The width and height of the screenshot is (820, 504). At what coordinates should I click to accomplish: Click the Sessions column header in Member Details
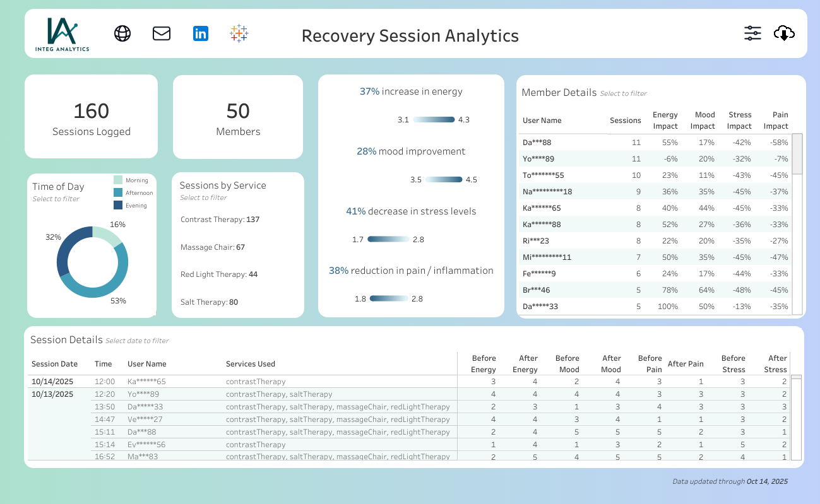(626, 120)
